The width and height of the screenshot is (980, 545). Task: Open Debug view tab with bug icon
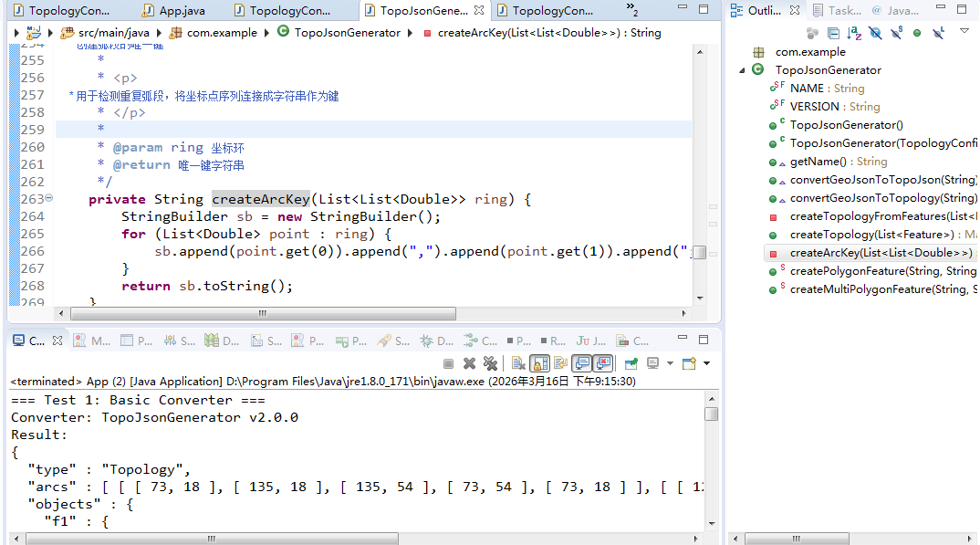(436, 341)
